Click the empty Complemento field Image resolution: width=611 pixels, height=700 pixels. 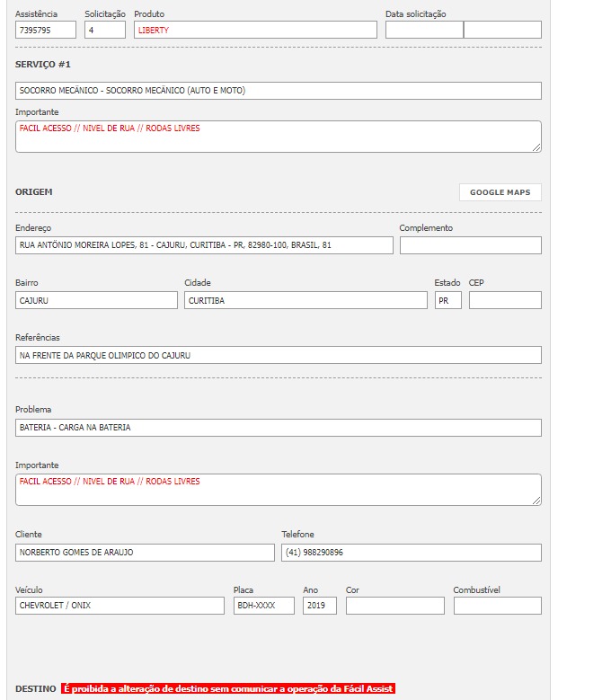pyautogui.click(x=470, y=245)
